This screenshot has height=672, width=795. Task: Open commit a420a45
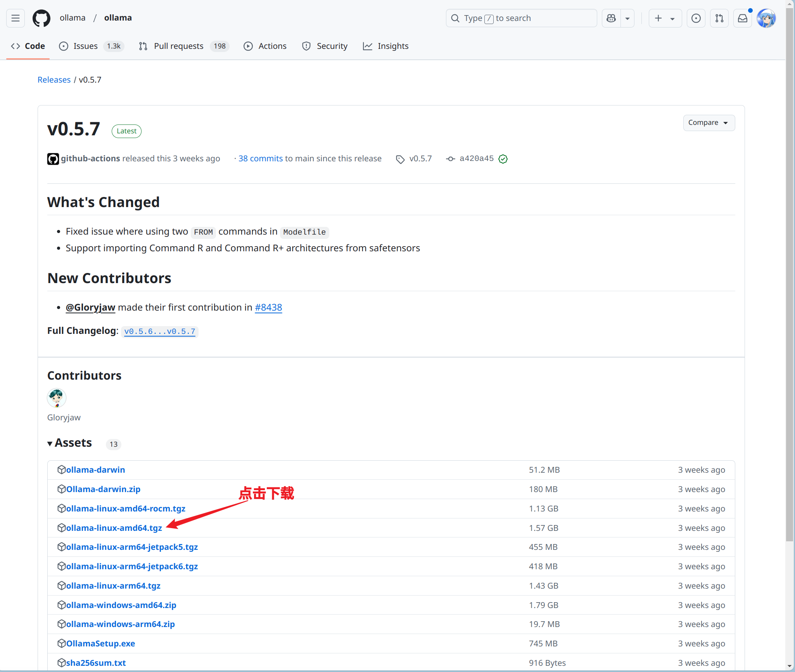[x=477, y=159]
